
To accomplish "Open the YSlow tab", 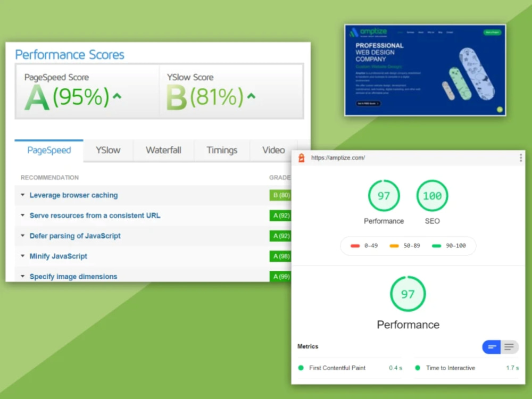I will 108,150.
